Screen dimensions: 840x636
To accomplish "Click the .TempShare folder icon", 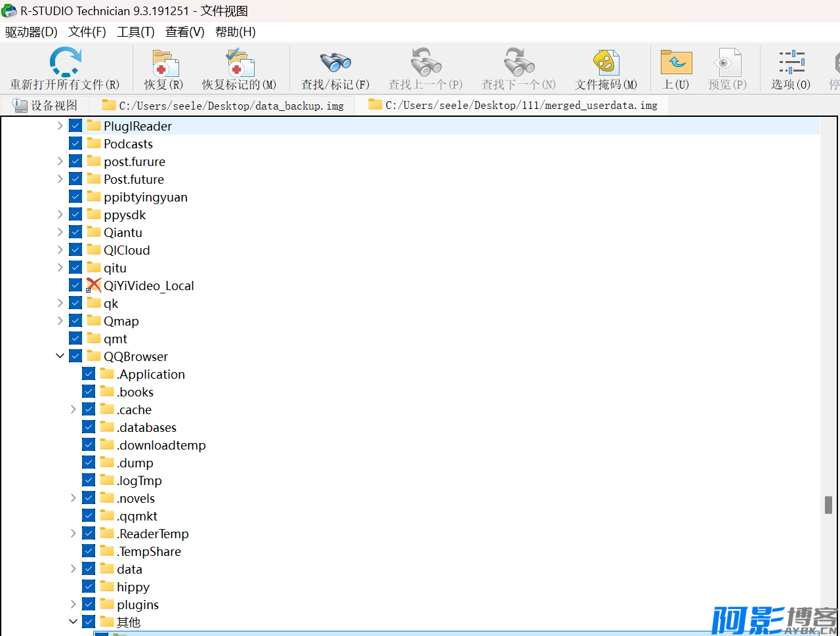I will 107,551.
